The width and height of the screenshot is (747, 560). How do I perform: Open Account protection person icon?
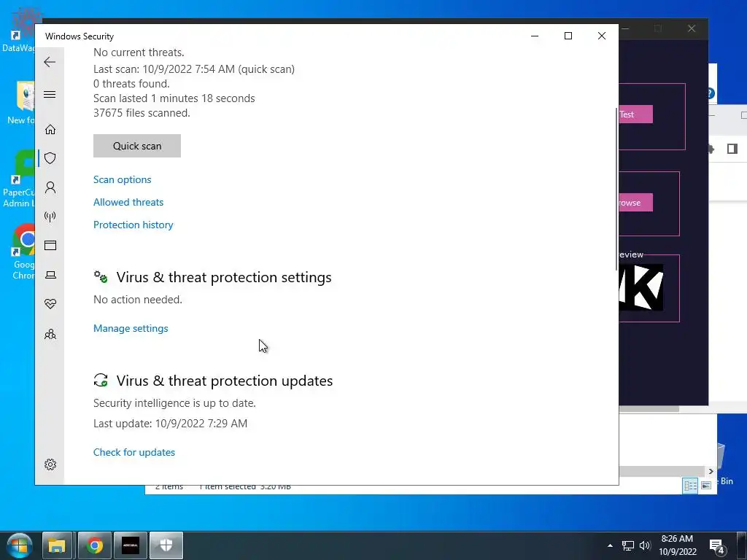[x=50, y=187]
